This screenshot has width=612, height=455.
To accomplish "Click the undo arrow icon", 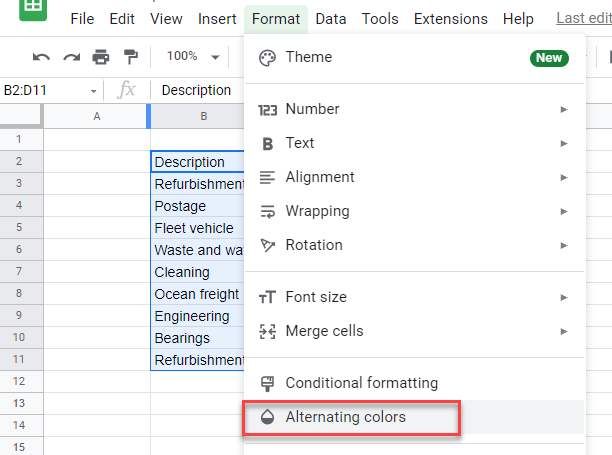I will pos(41,57).
